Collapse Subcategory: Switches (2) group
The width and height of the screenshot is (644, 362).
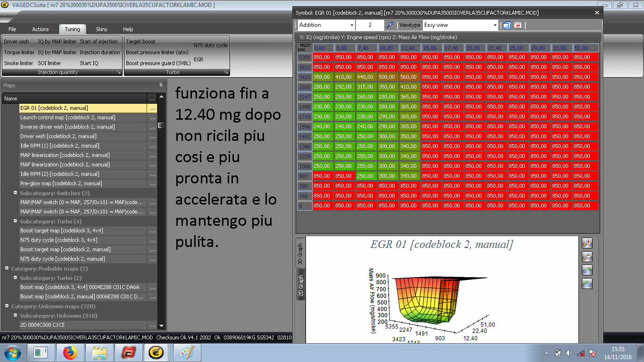click(x=15, y=193)
